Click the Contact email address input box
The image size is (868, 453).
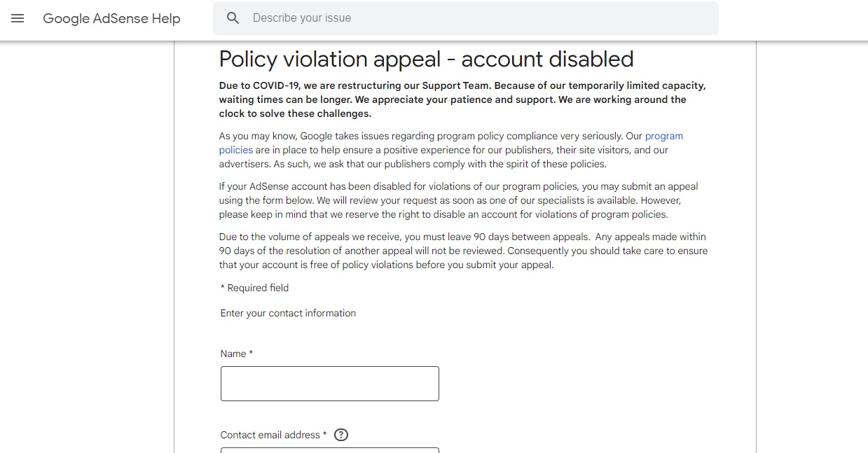coord(330,450)
